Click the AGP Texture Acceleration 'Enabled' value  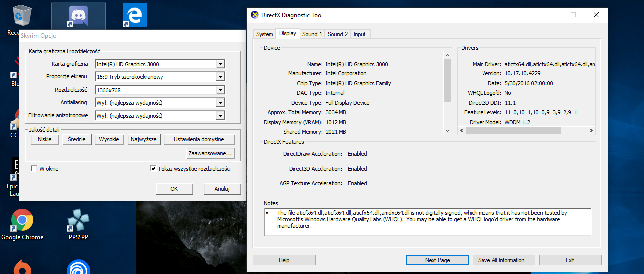357,183
